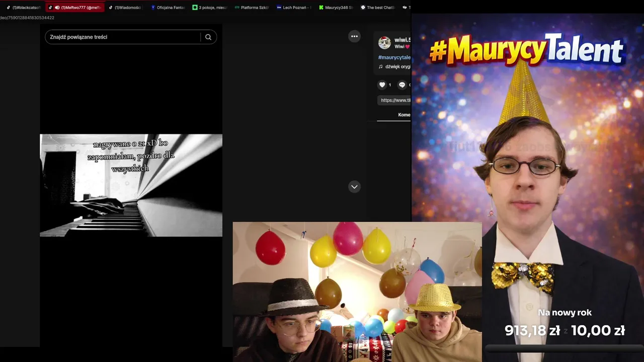Click the 913,18 zł amount text
The height and width of the screenshot is (362, 644).
(532, 330)
